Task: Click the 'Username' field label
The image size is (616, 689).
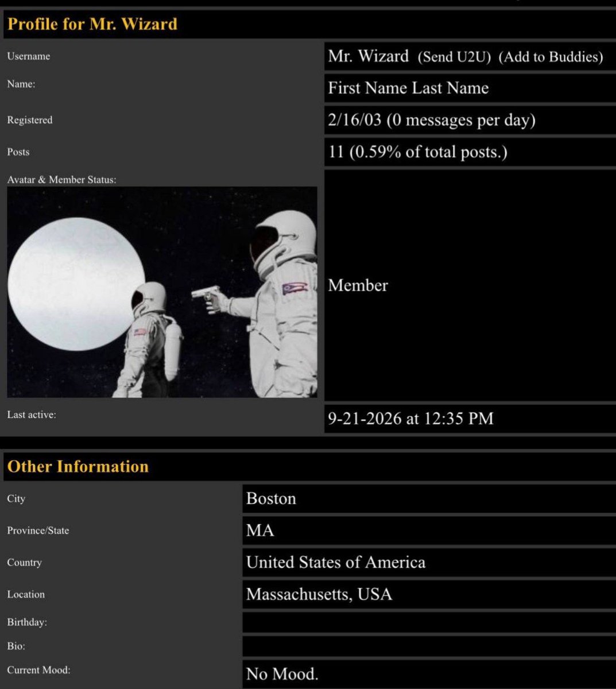Action: point(29,56)
